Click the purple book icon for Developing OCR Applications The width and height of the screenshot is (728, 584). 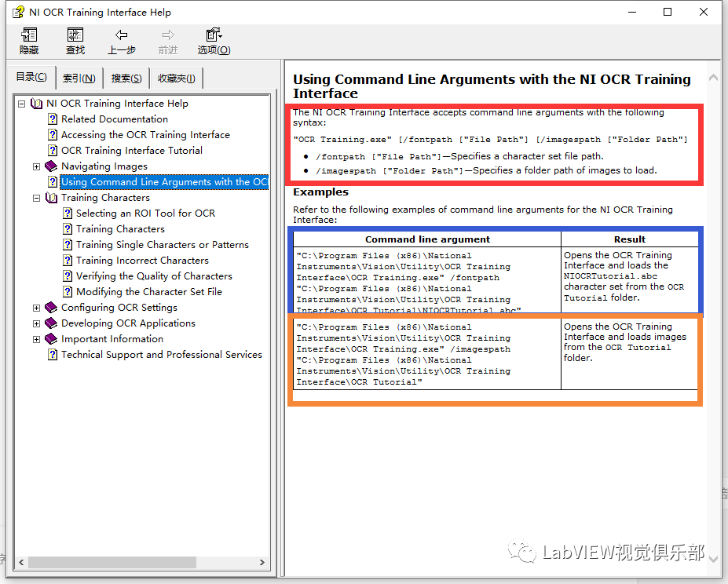click(51, 323)
